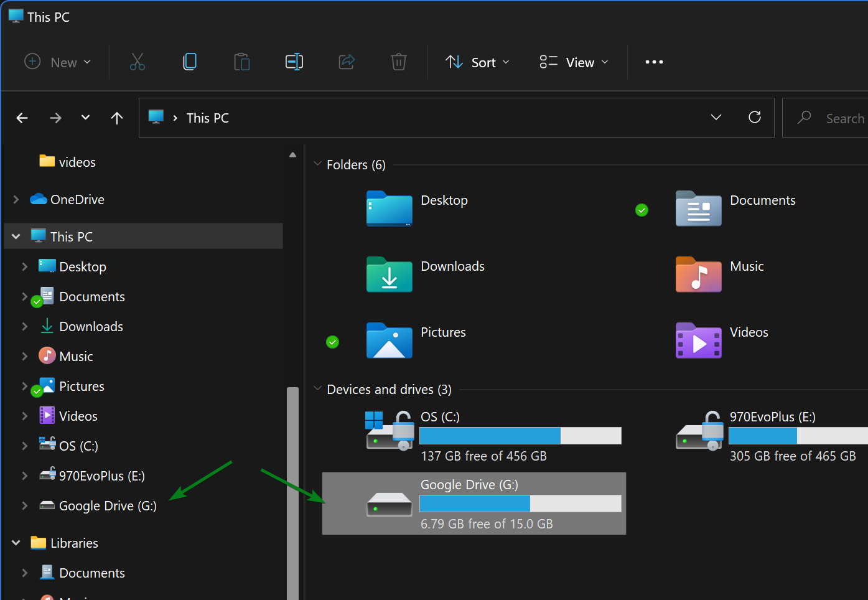Click the 970EvoPlus (E:) storage usage bar
Viewport: 868px width, 600px height.
798,436
